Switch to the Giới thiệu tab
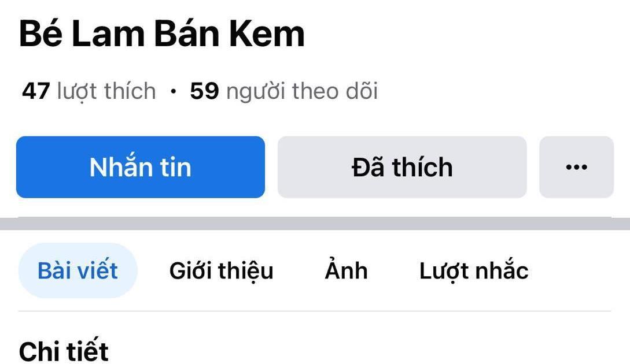Image resolution: width=630 pixels, height=364 pixels. point(220,270)
